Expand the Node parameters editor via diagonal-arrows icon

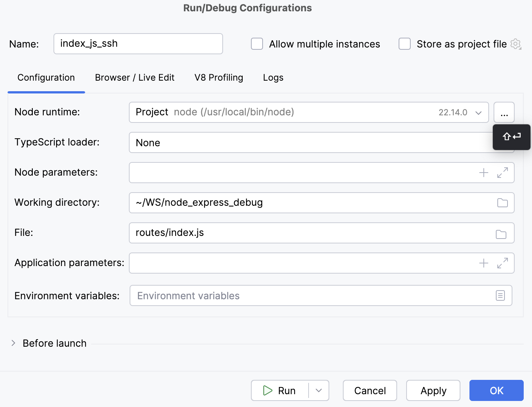[x=502, y=173]
